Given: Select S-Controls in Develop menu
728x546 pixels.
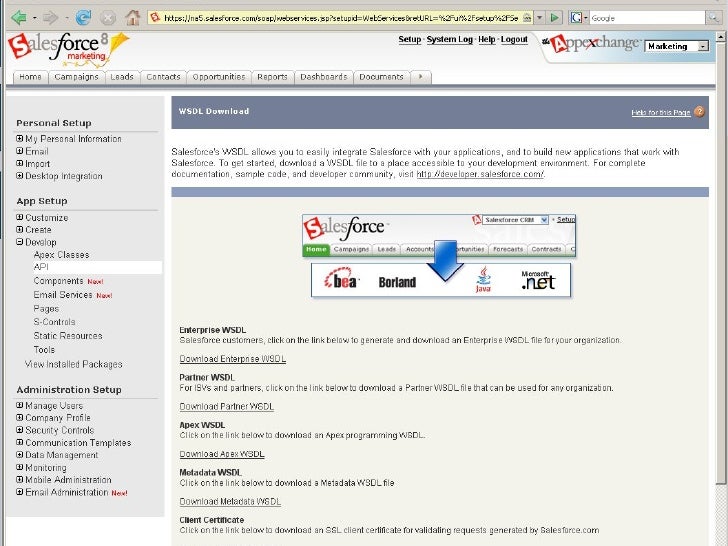Looking at the screenshot, I should [x=54, y=322].
